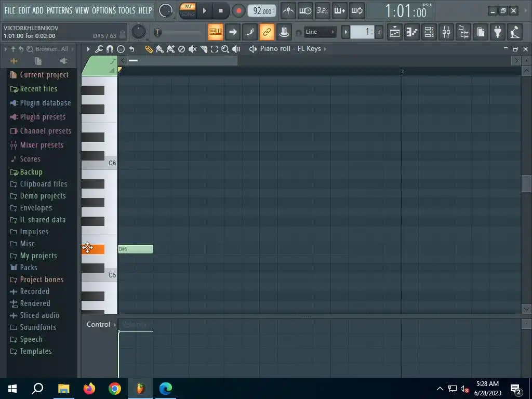Viewport: 532px width, 399px height.
Task: Toggle the metronome
Action: tap(288, 10)
